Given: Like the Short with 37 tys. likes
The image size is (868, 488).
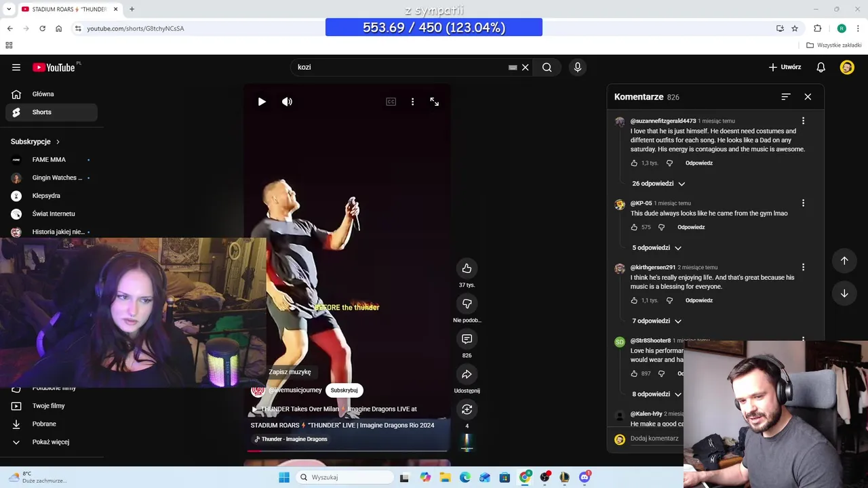Looking at the screenshot, I should (467, 268).
